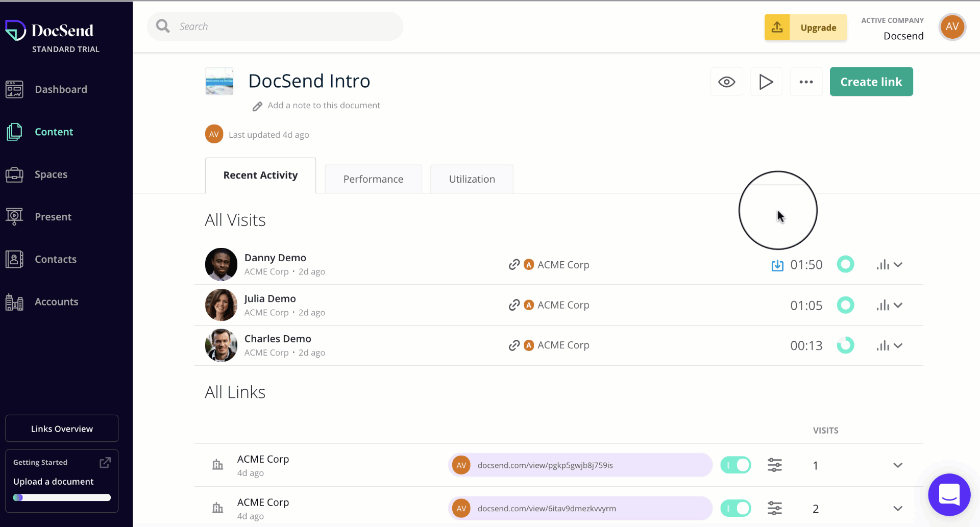
Task: Open the Spaces briefcase icon
Action: pos(14,174)
